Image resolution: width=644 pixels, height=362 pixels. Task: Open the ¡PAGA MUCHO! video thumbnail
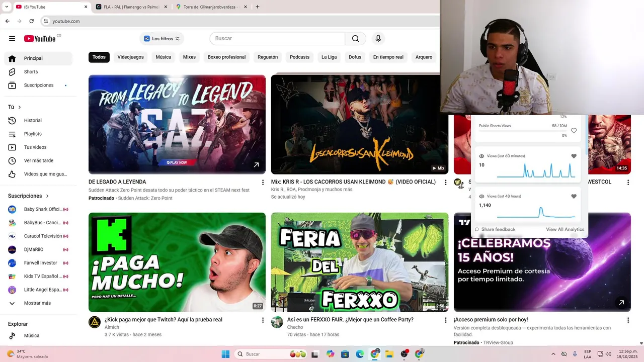[177, 262]
